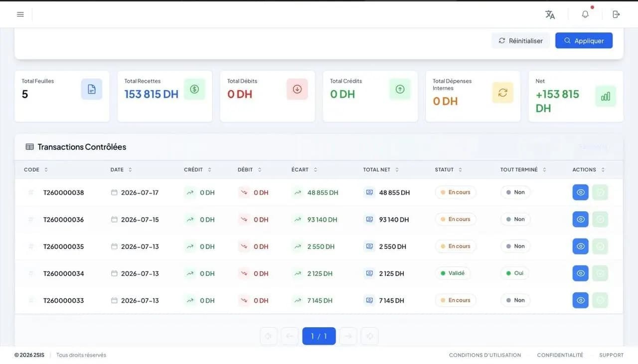Click the 153 815 DH Total Recettes value
Image resolution: width=638 pixels, height=364 pixels.
point(151,94)
